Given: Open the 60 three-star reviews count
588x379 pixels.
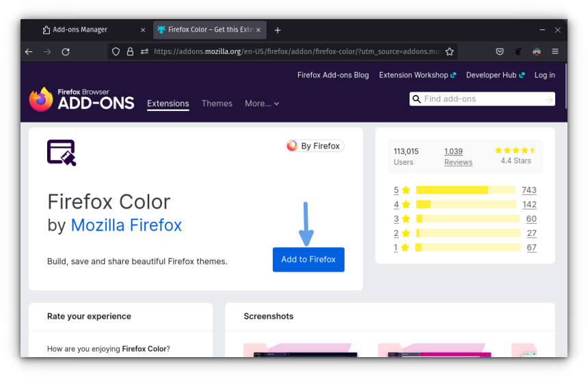Looking at the screenshot, I should tap(531, 219).
